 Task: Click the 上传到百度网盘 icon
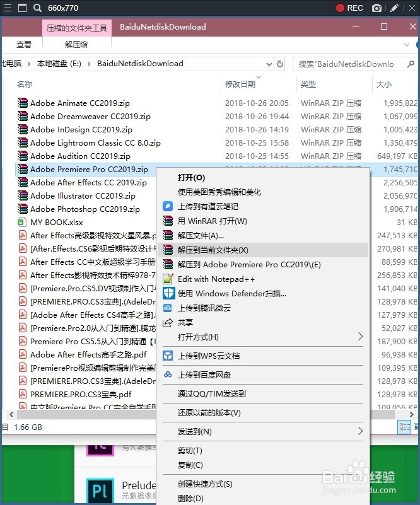[x=168, y=374]
